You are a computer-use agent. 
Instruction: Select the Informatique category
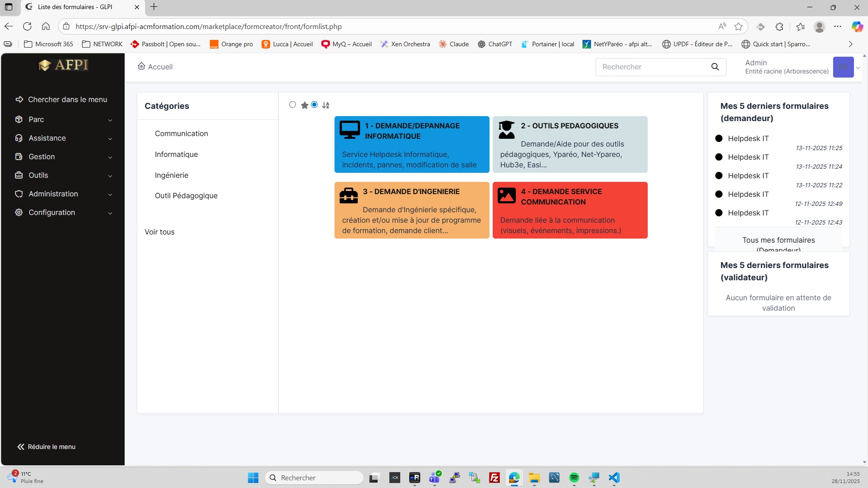pyautogui.click(x=176, y=154)
